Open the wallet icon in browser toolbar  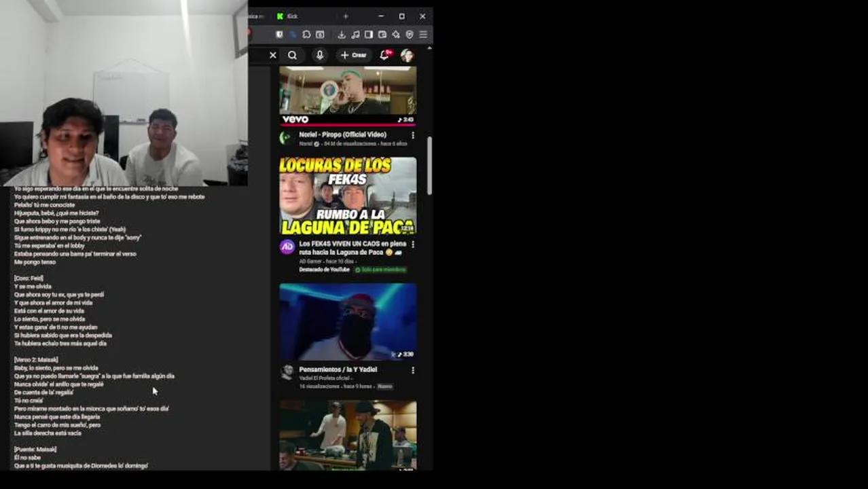pos(382,35)
